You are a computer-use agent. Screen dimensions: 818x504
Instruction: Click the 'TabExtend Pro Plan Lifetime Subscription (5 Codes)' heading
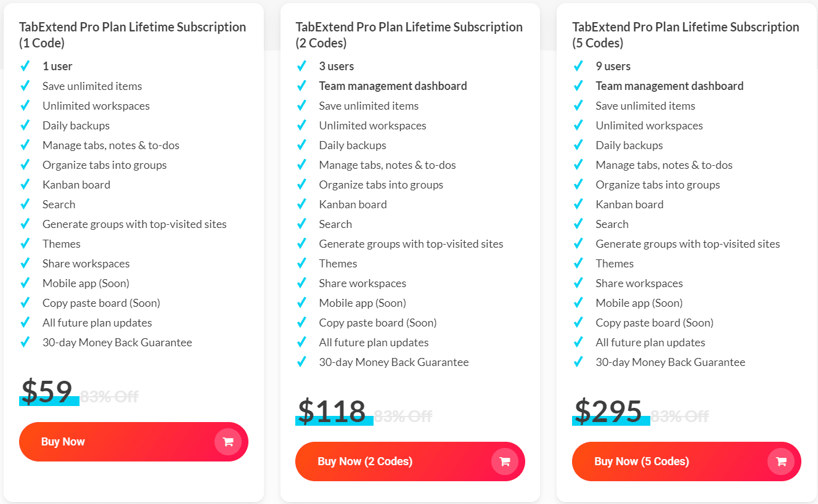coord(685,35)
